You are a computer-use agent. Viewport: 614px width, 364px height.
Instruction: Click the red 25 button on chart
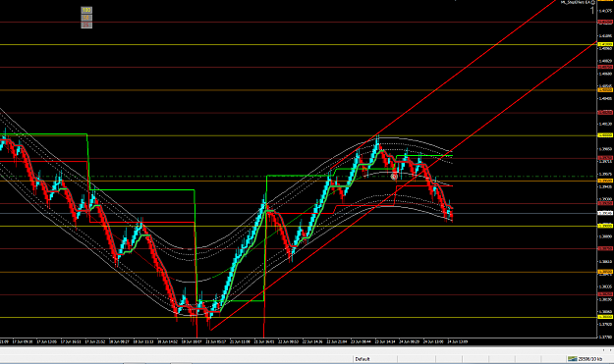click(86, 26)
